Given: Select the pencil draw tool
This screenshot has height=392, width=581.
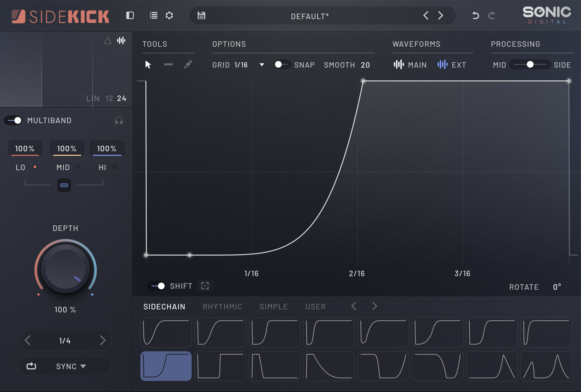Looking at the screenshot, I should pyautogui.click(x=188, y=64).
